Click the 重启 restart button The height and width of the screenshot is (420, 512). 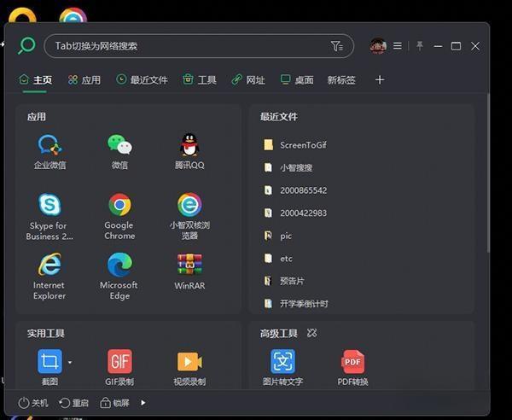[x=73, y=403]
